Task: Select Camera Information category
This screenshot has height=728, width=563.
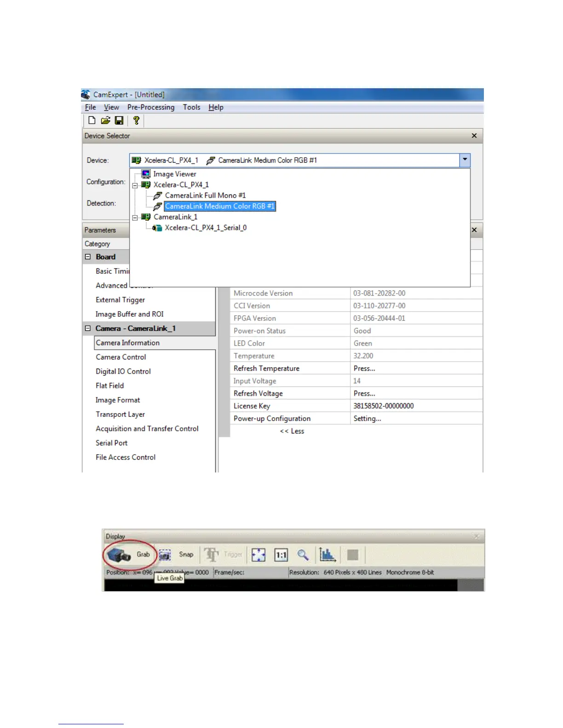Action: pos(128,343)
